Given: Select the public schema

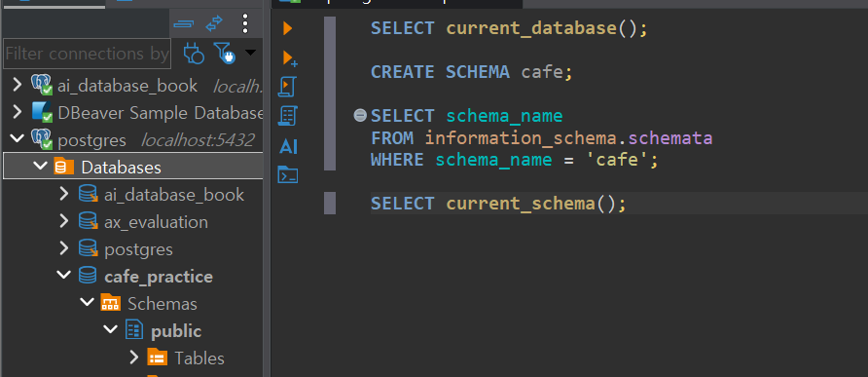Looking at the screenshot, I should point(163,331).
